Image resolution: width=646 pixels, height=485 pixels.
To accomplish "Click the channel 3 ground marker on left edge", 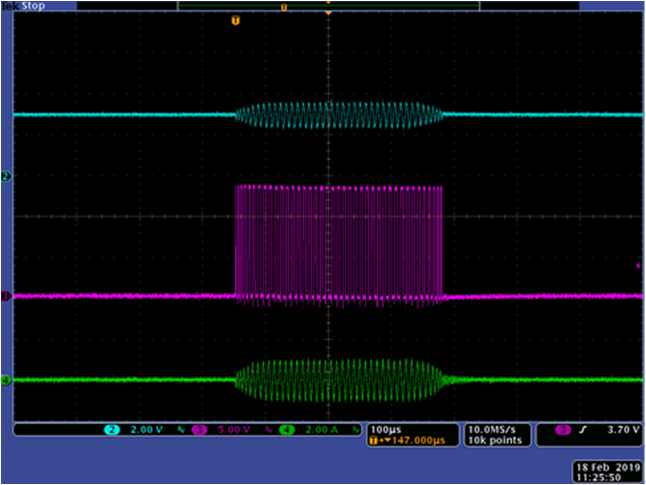I will (x=6, y=296).
